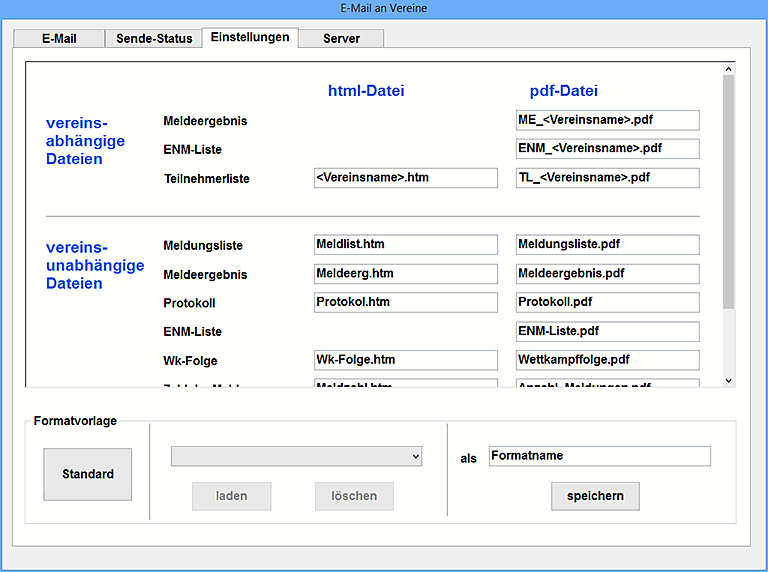Select the Wk-Folge.htm field
This screenshot has height=572, width=768.
pos(405,360)
